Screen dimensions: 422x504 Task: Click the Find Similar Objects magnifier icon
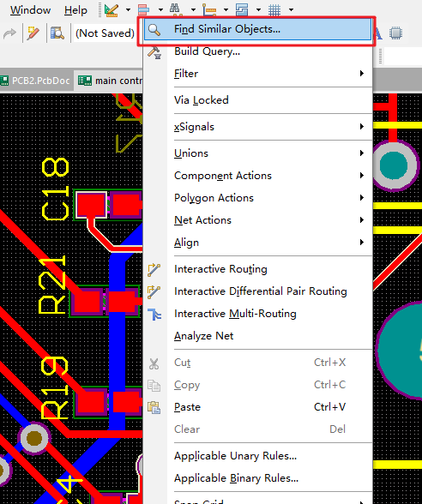pyautogui.click(x=154, y=29)
